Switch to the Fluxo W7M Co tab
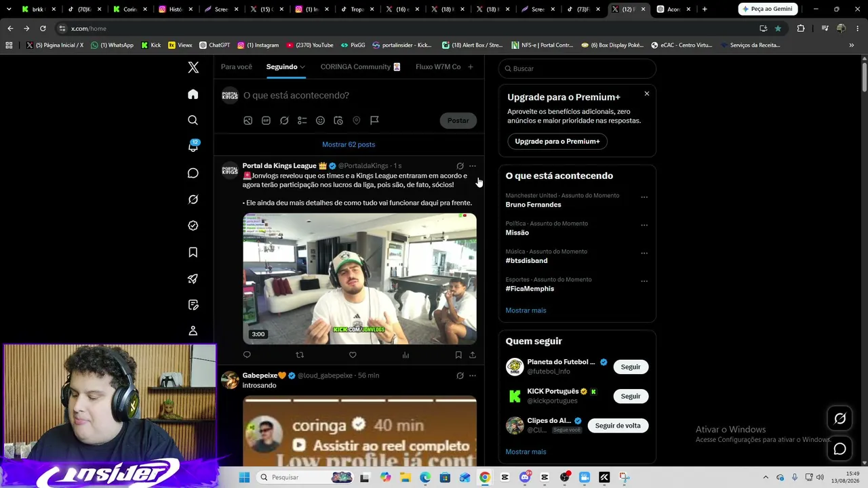Screen dimensions: 868x488 coord(438,67)
